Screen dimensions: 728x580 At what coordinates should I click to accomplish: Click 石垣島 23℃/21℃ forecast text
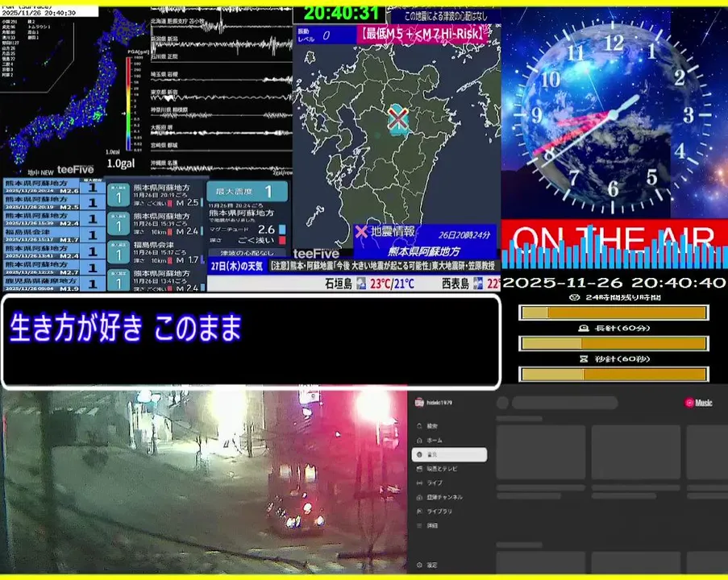tap(369, 283)
